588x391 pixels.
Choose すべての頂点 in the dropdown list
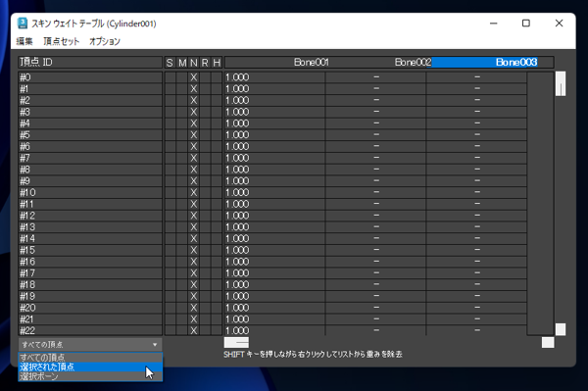pos(90,358)
